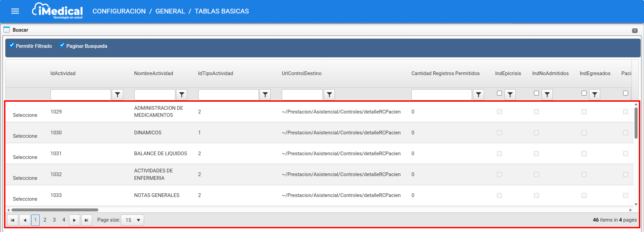Open the hamburger navigation menu

click(15, 11)
